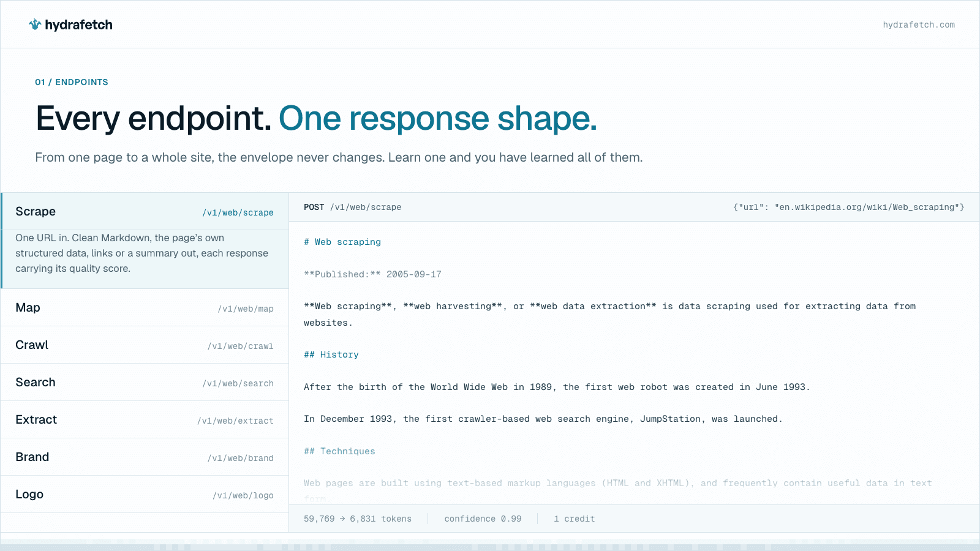Click the "1 credit" stat

point(574,519)
